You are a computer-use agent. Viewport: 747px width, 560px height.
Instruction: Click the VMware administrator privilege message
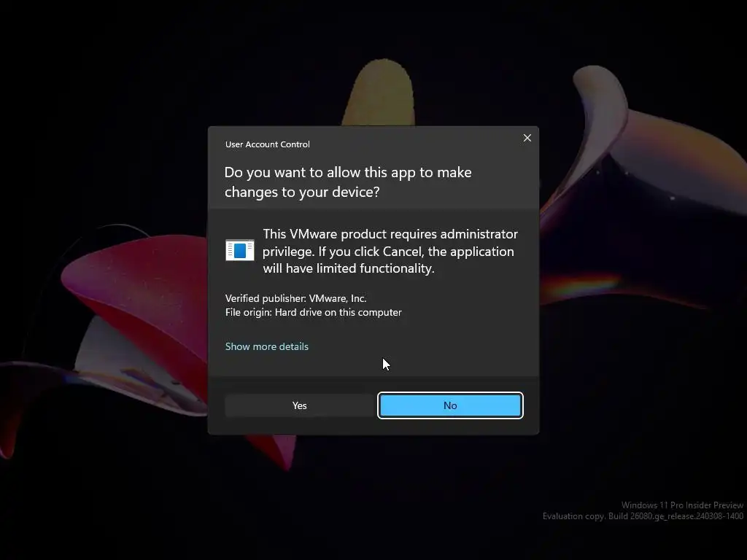pos(390,251)
